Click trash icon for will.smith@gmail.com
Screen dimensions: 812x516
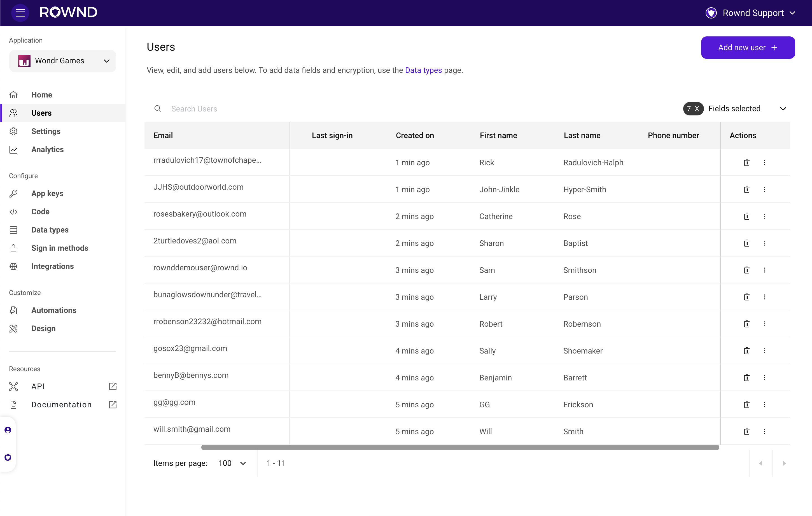(746, 431)
